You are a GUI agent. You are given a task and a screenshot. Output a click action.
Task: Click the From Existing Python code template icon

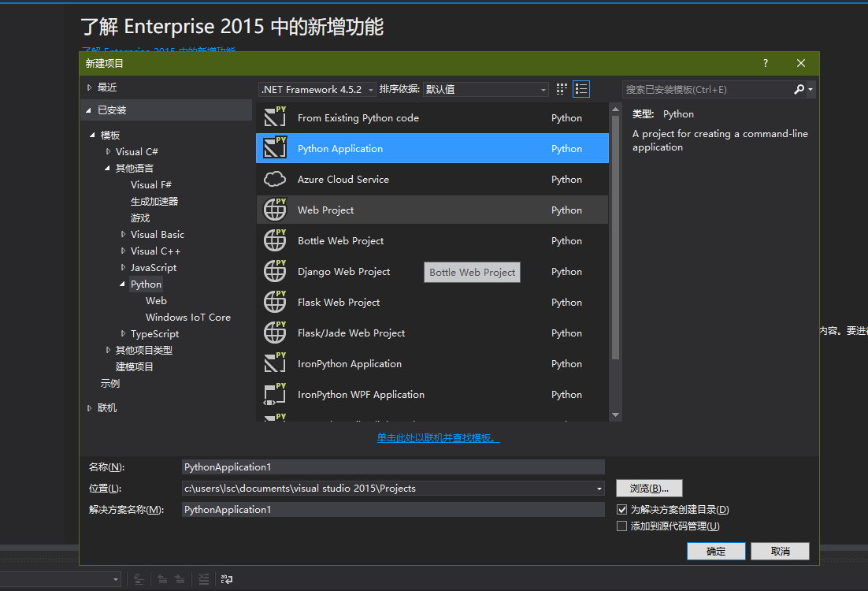pos(275,117)
